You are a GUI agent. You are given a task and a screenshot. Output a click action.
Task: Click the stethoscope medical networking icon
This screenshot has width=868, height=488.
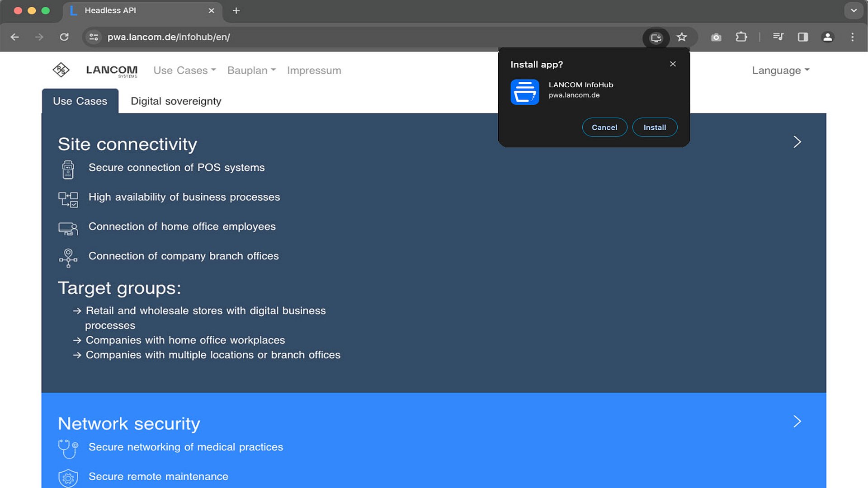68,449
